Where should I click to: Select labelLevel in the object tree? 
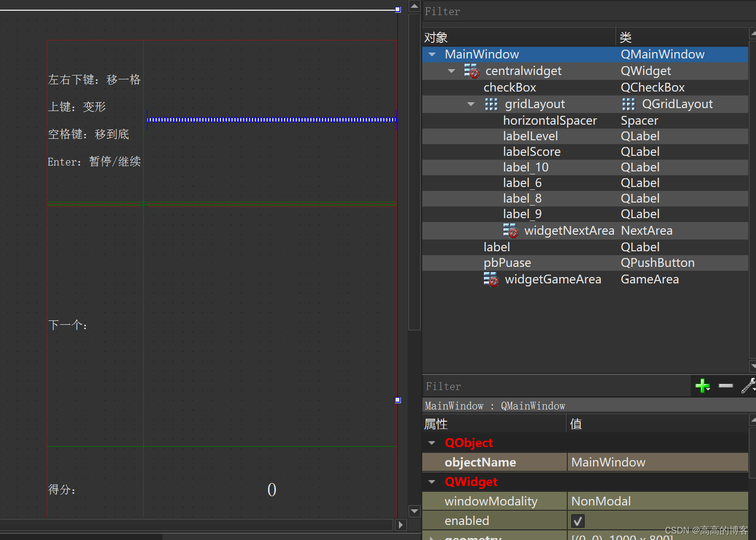(530, 136)
